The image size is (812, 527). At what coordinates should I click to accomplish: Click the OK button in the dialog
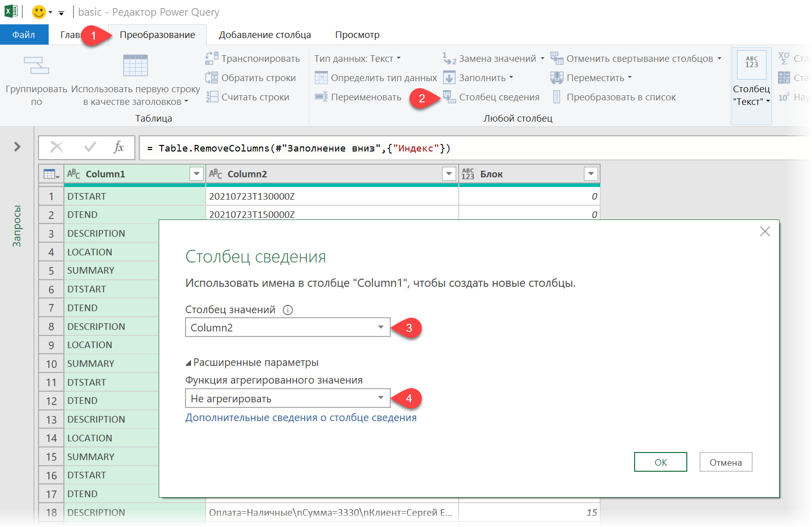660,462
